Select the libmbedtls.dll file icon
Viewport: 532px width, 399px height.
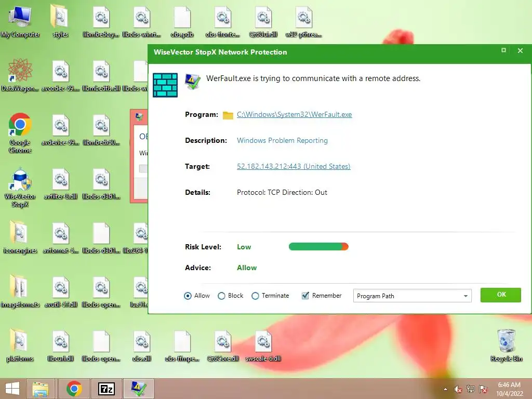pos(101,75)
